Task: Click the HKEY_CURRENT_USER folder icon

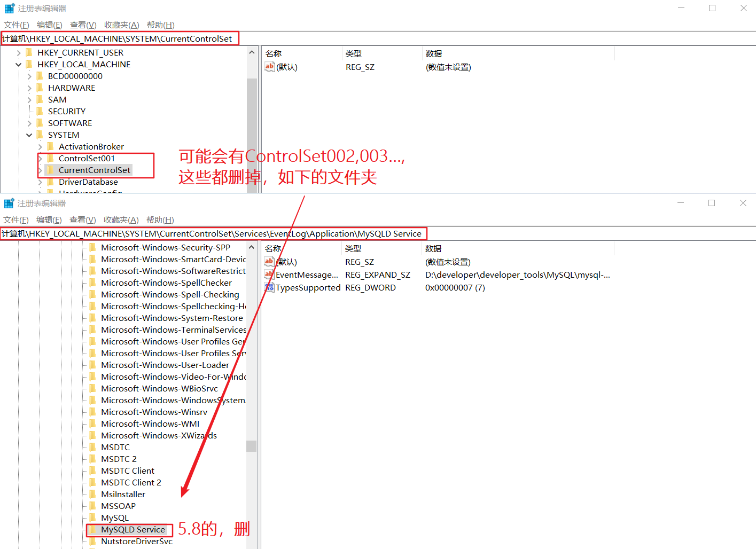Action: [x=29, y=52]
